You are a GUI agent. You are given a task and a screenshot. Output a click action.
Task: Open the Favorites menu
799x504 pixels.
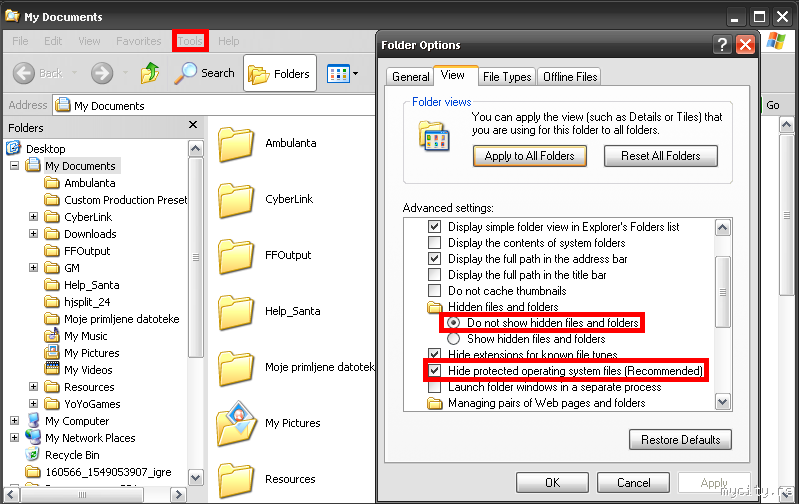point(139,41)
